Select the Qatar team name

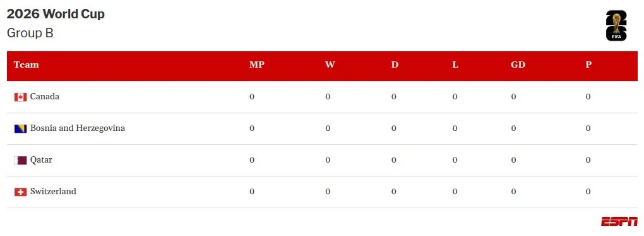(x=41, y=160)
